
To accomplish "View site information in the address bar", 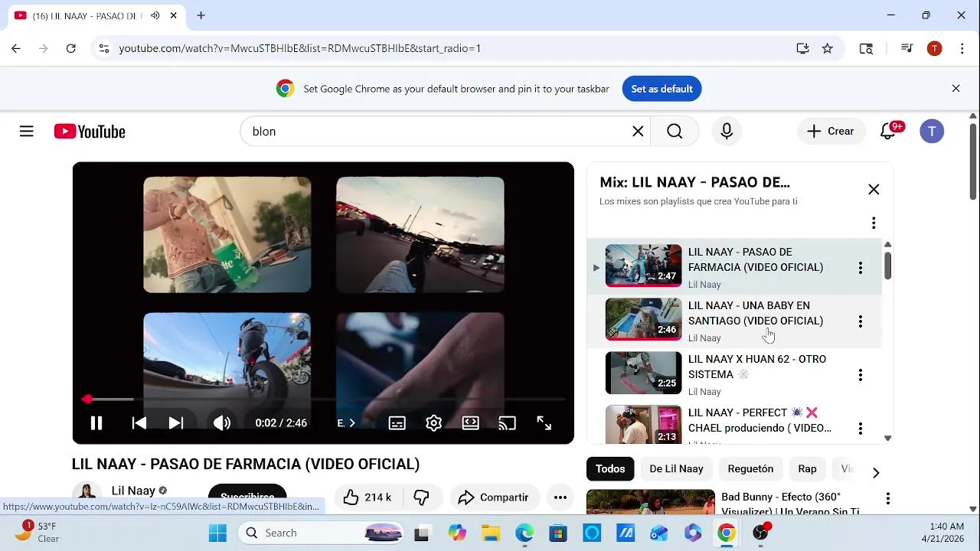I will 105,48.
